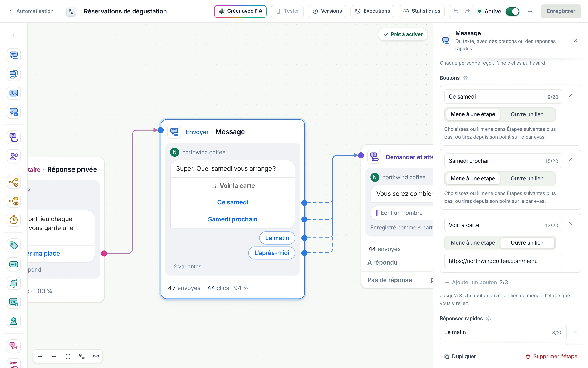
Task: Open the Exécutions tab
Action: (x=372, y=11)
